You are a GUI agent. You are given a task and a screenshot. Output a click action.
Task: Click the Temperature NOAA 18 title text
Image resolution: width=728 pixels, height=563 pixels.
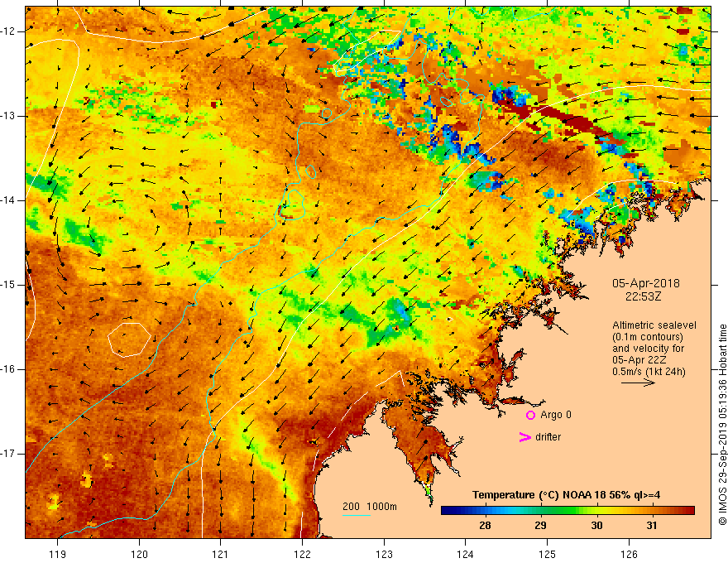tap(566, 495)
